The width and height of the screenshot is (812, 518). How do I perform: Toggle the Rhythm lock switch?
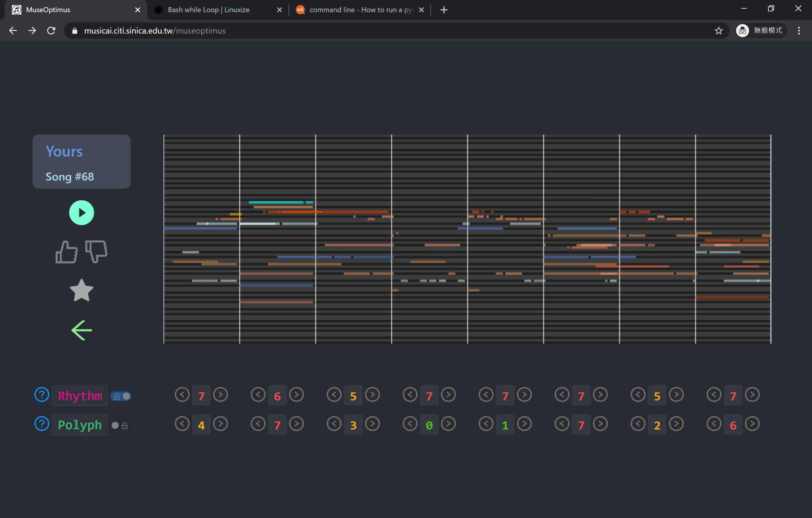121,396
